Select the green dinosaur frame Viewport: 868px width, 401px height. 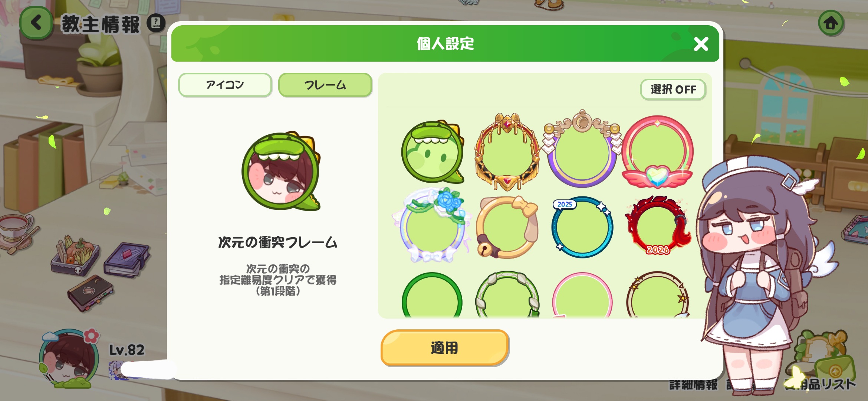[433, 152]
